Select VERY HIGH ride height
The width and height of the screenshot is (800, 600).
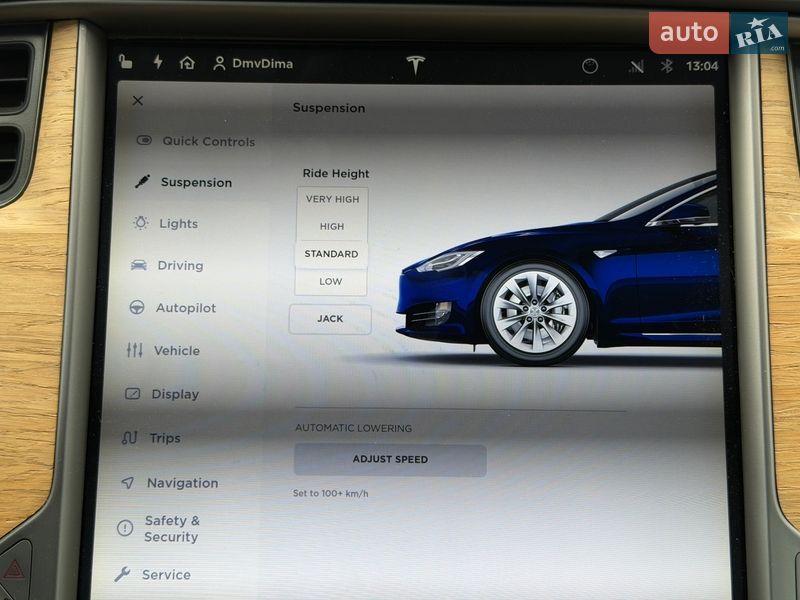click(x=330, y=198)
